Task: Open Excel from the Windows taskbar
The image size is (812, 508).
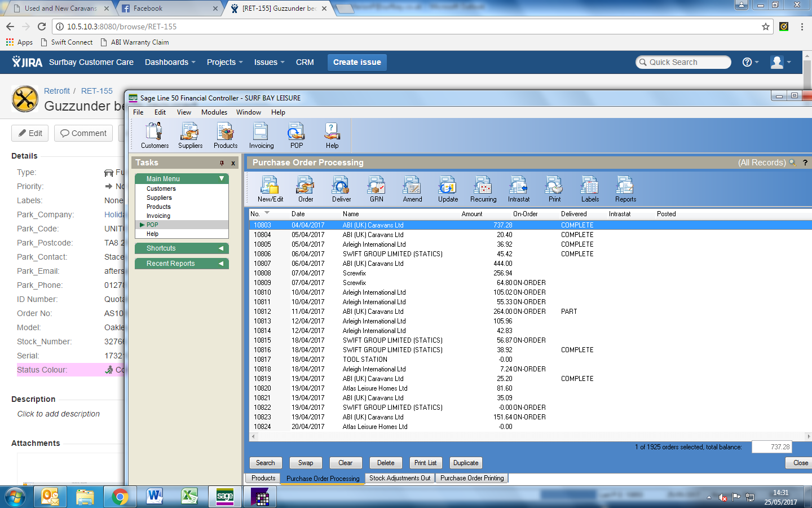Action: tap(189, 497)
